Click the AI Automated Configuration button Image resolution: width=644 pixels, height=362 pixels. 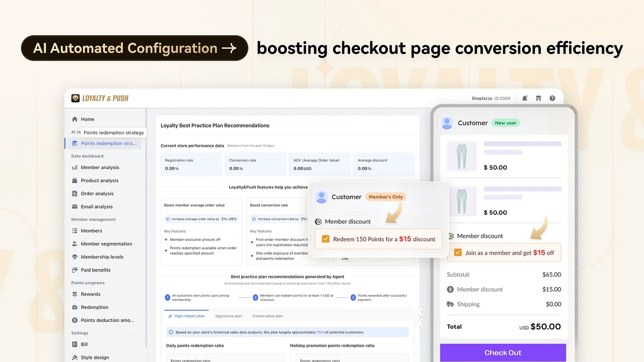134,48
